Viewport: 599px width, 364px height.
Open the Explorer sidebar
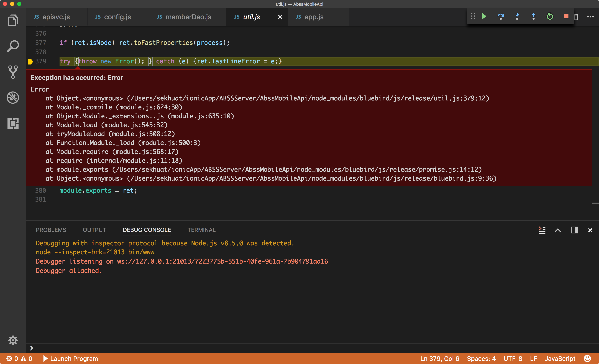[x=13, y=20]
